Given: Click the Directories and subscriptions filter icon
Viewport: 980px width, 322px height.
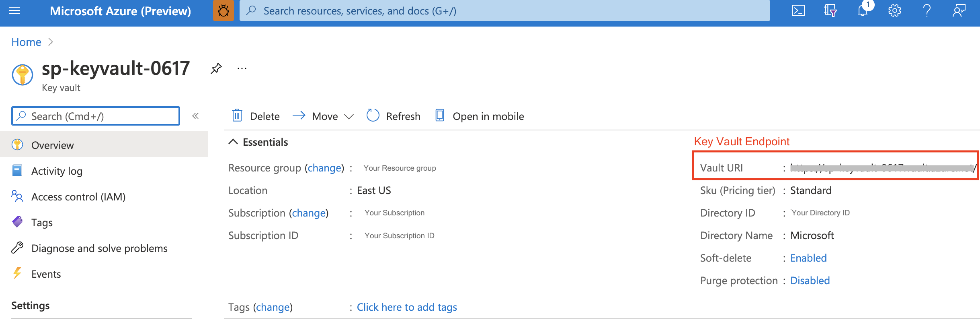Looking at the screenshot, I should coord(830,11).
